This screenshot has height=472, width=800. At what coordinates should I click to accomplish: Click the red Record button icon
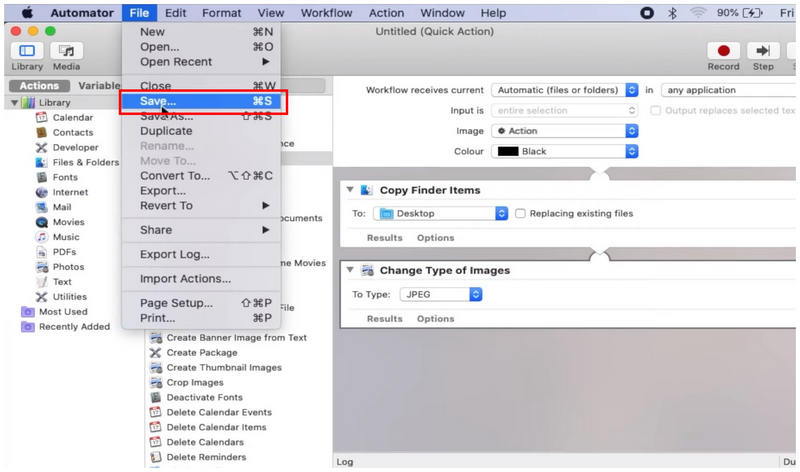(x=723, y=51)
